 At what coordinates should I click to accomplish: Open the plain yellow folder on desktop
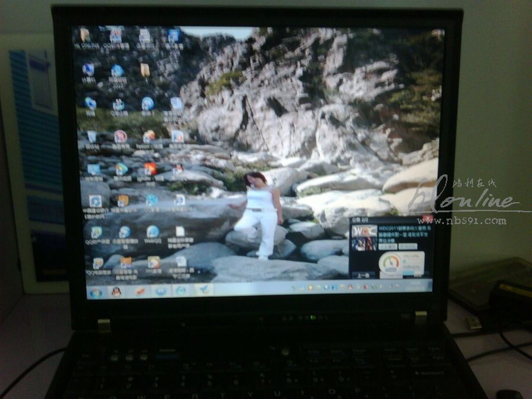[145, 70]
